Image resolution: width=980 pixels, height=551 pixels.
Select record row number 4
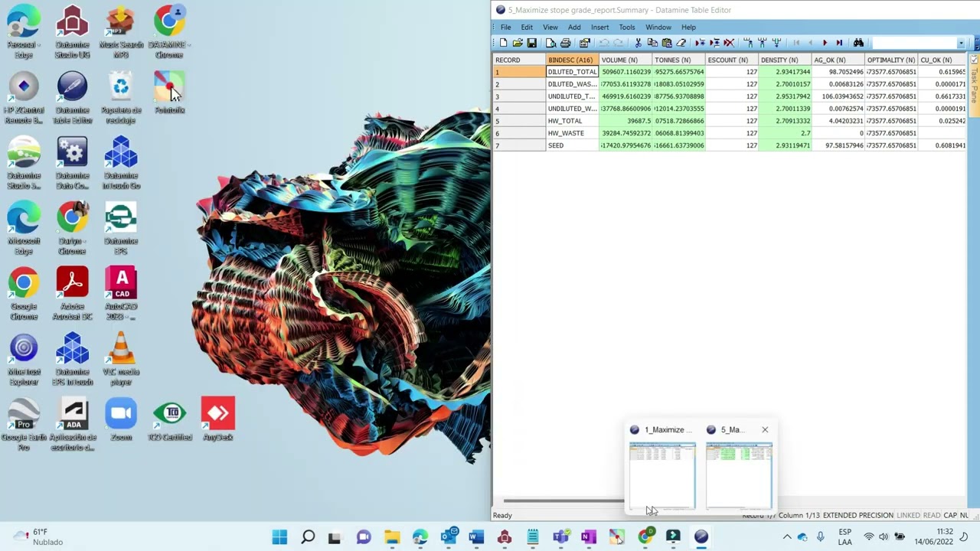(x=520, y=109)
